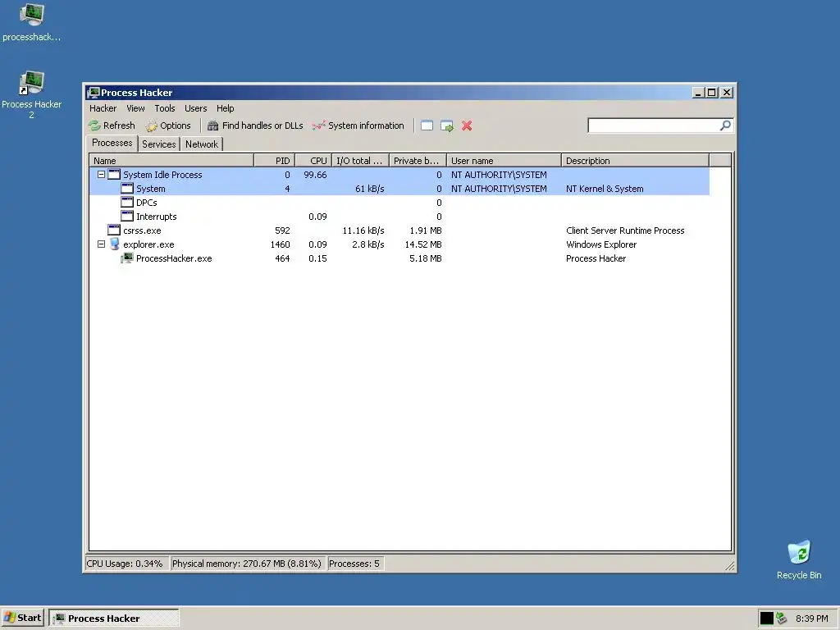Click the black tray icon in taskbar
Screen dimensions: 840x630
point(767,619)
